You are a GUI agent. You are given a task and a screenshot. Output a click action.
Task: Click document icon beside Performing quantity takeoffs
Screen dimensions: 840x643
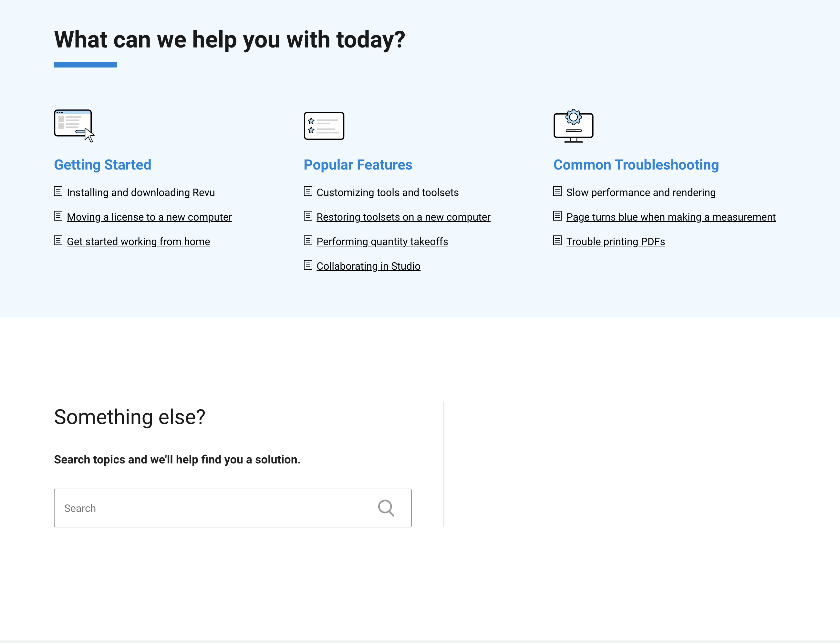[308, 240]
